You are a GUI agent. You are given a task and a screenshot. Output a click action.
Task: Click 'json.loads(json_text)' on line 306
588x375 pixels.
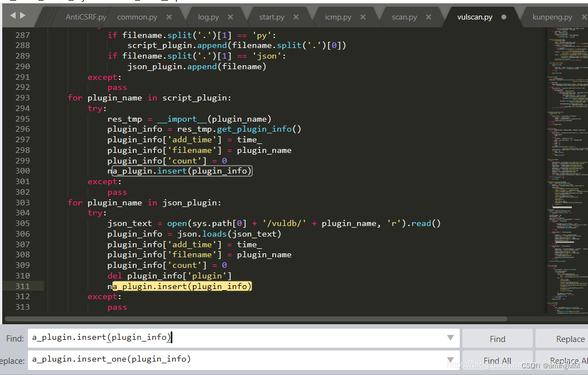click(229, 234)
